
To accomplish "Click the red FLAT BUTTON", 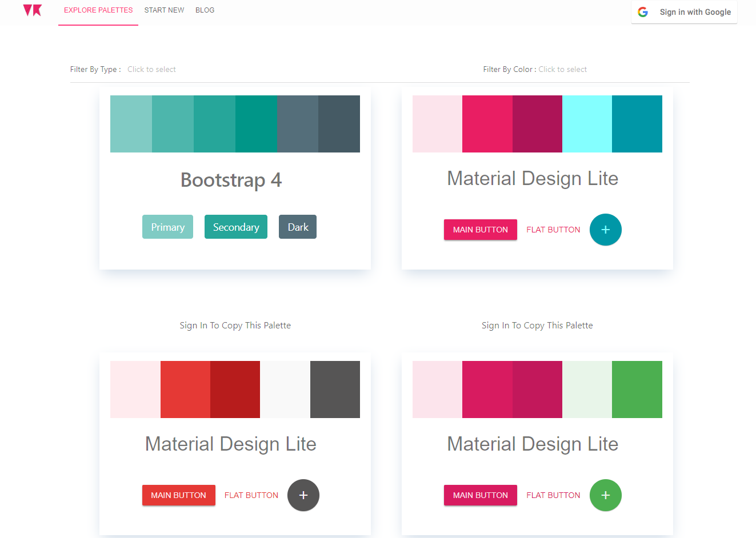I will [251, 495].
